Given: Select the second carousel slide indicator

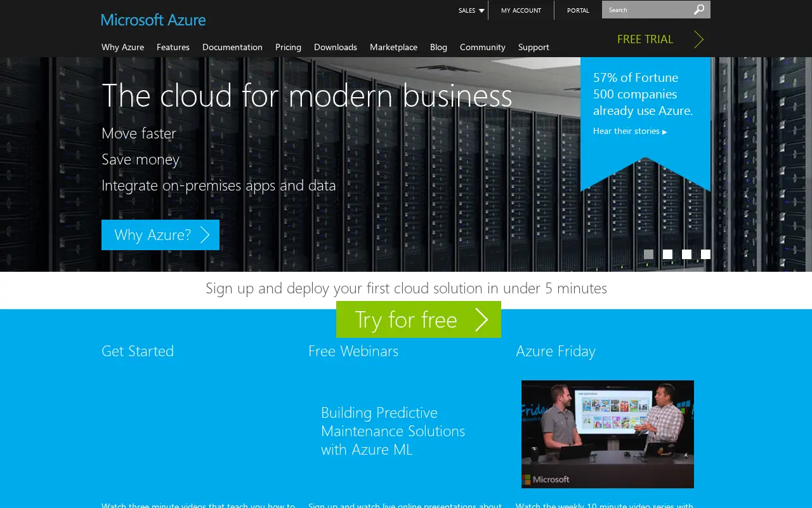Looking at the screenshot, I should pos(667,254).
